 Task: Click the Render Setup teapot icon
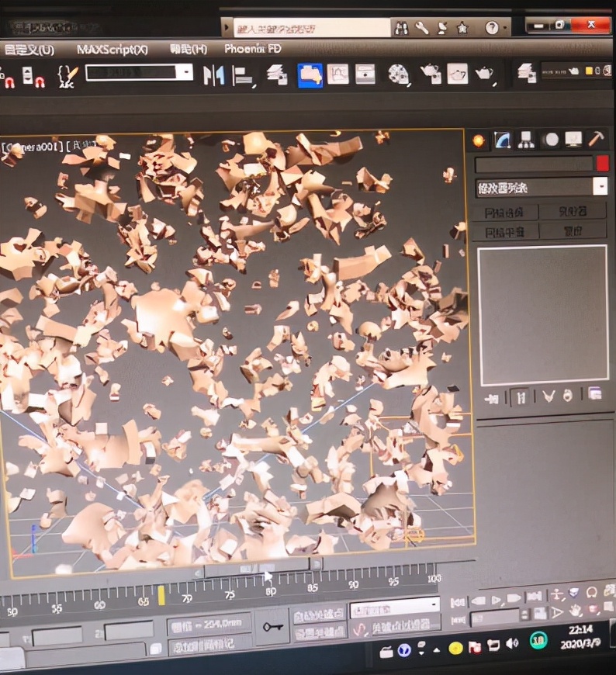431,74
